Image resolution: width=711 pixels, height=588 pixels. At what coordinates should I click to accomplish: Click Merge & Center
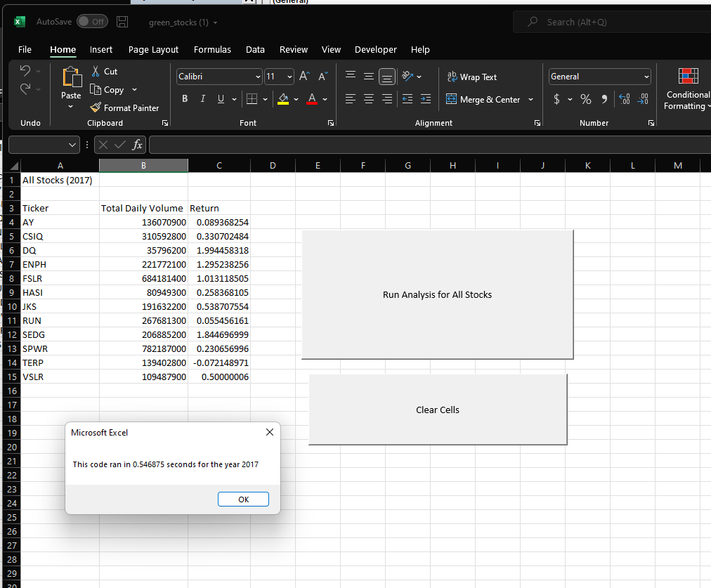point(483,99)
